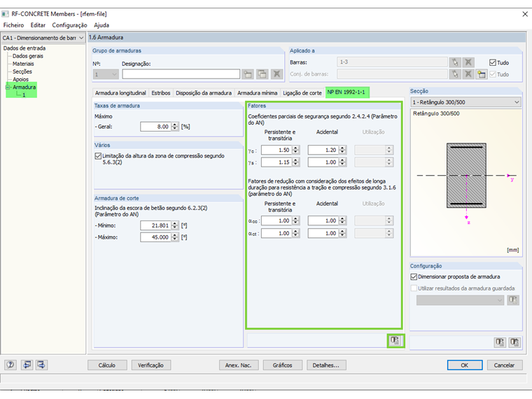532x399 pixels.
Task: Create new set of members icon
Action: 481,74
